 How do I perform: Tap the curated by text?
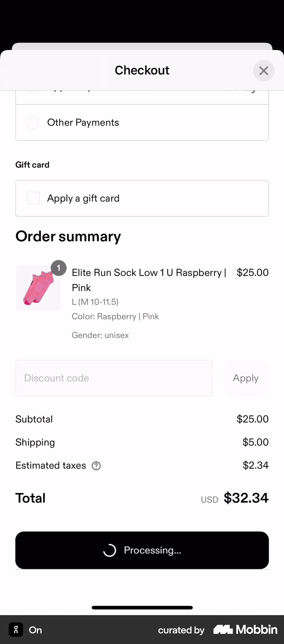click(x=181, y=630)
